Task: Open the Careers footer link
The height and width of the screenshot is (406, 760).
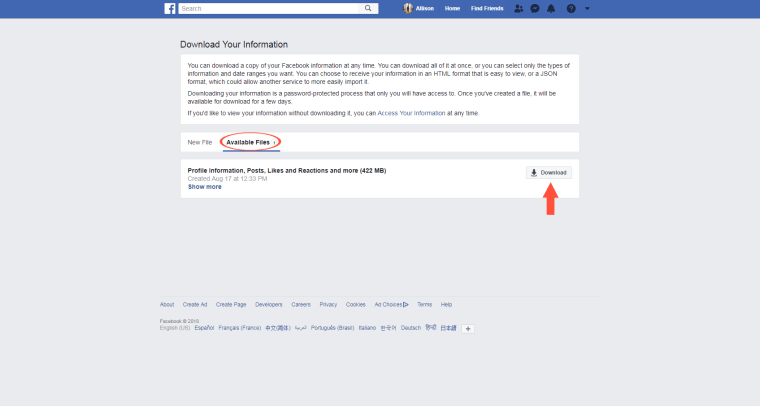Action: pyautogui.click(x=301, y=305)
